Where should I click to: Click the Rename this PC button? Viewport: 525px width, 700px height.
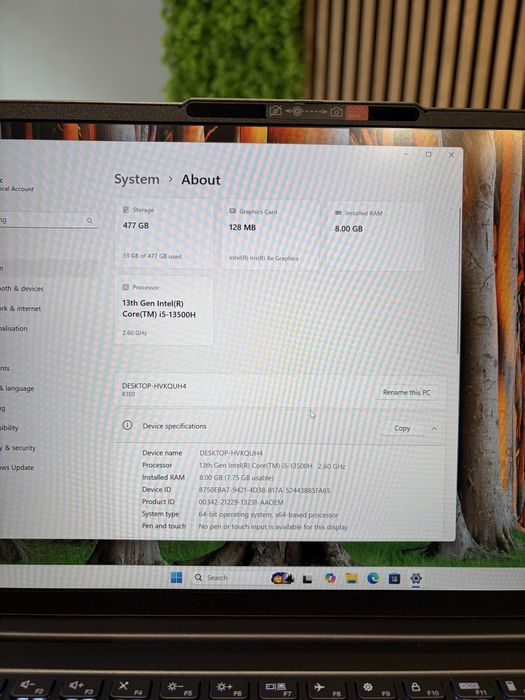click(406, 392)
